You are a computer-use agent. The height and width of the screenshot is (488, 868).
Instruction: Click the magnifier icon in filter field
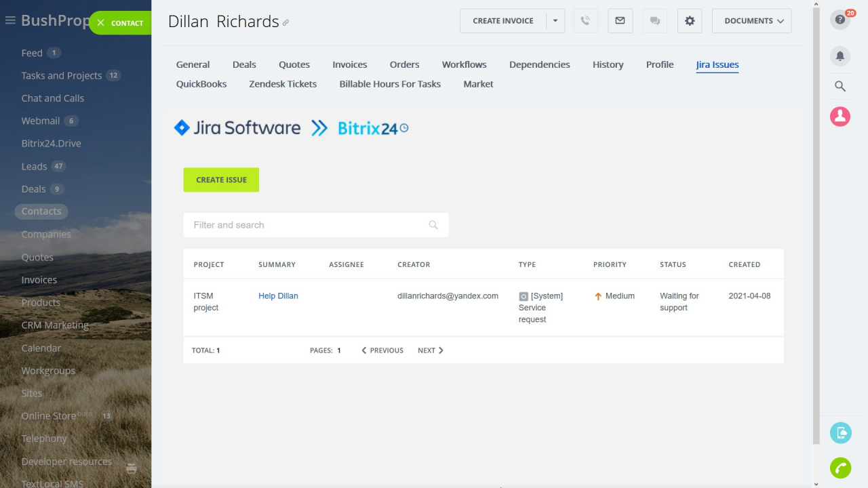point(433,225)
